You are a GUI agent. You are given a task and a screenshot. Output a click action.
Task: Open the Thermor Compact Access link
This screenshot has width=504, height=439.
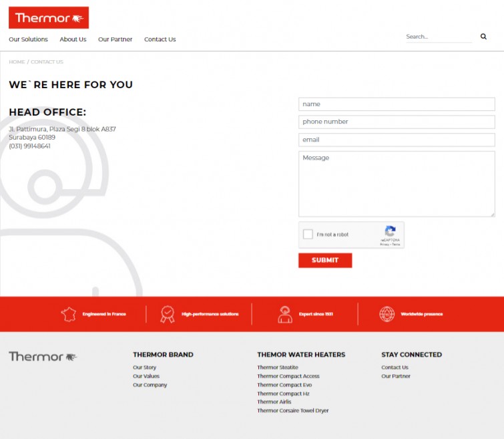(x=288, y=376)
